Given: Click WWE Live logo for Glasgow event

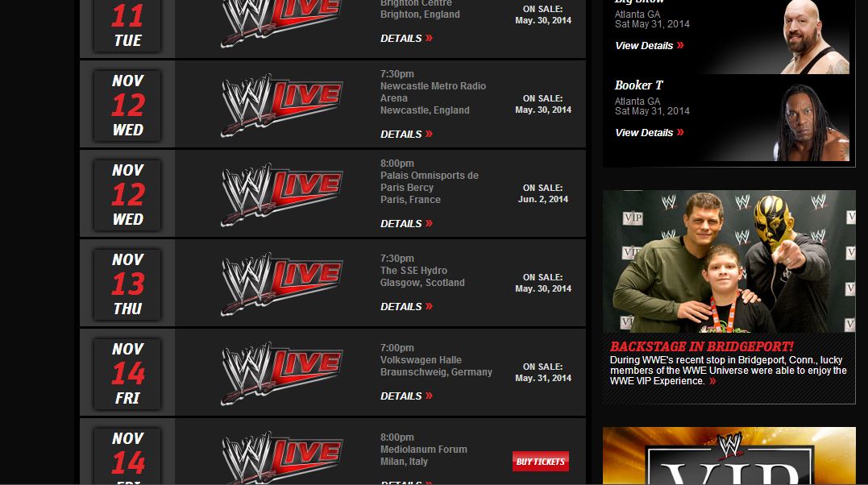Looking at the screenshot, I should click(x=282, y=284).
